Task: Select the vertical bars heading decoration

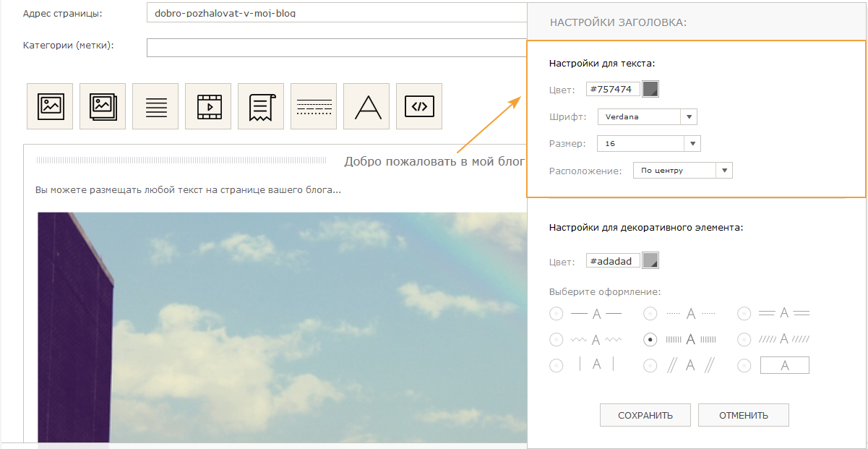Action: 557,366
